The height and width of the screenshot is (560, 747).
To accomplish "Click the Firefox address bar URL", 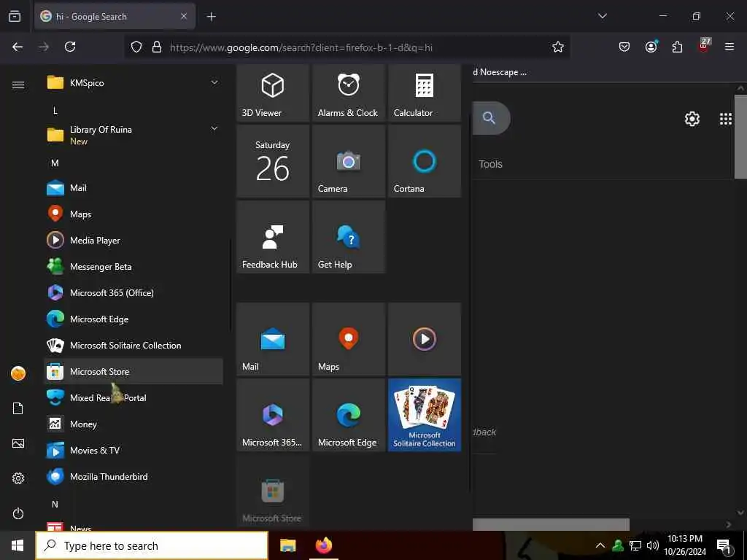I will 301,47.
